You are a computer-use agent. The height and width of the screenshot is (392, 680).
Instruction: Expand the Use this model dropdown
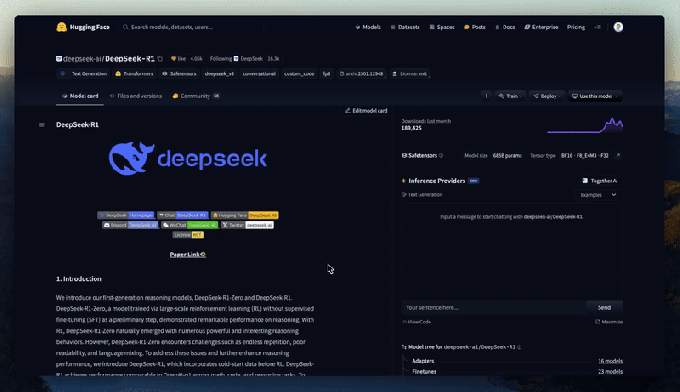[x=595, y=96]
